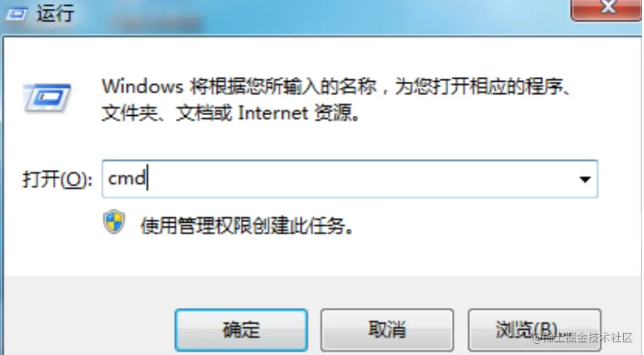The image size is (644, 355).
Task: Place cursor on the typed cmd text
Action: pyautogui.click(x=127, y=179)
